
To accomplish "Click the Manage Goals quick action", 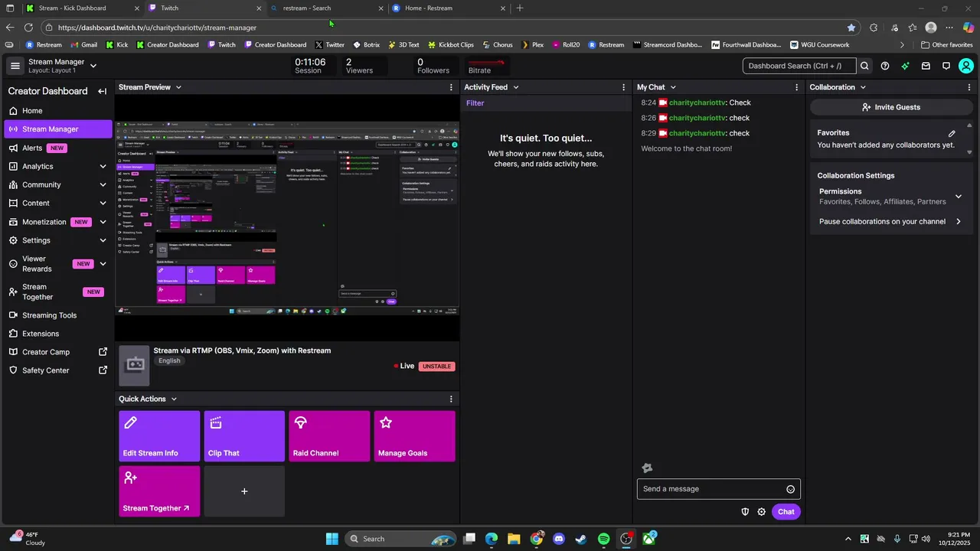I will coord(414,436).
